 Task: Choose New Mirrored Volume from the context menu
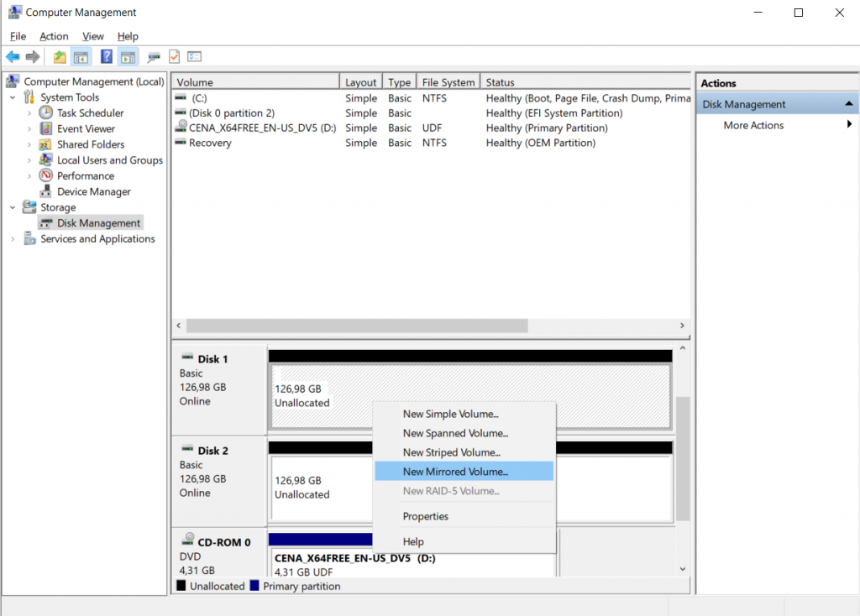[x=464, y=472]
